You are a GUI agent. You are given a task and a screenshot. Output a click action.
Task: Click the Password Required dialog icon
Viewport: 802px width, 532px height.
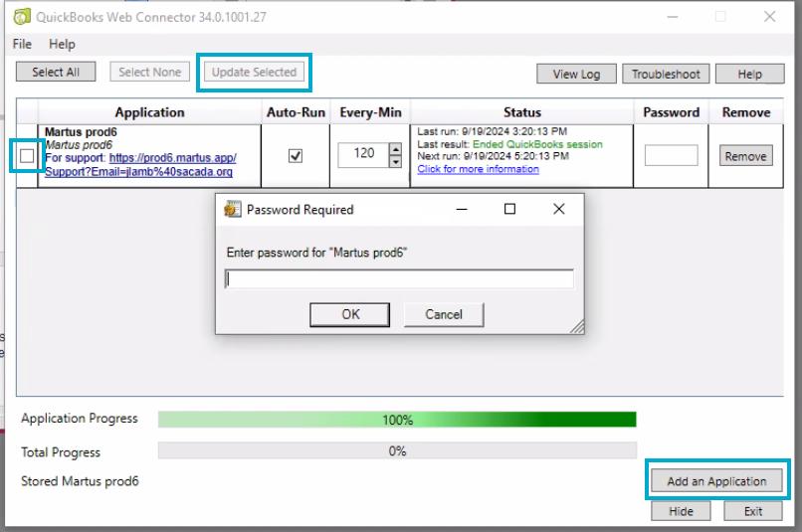click(233, 209)
